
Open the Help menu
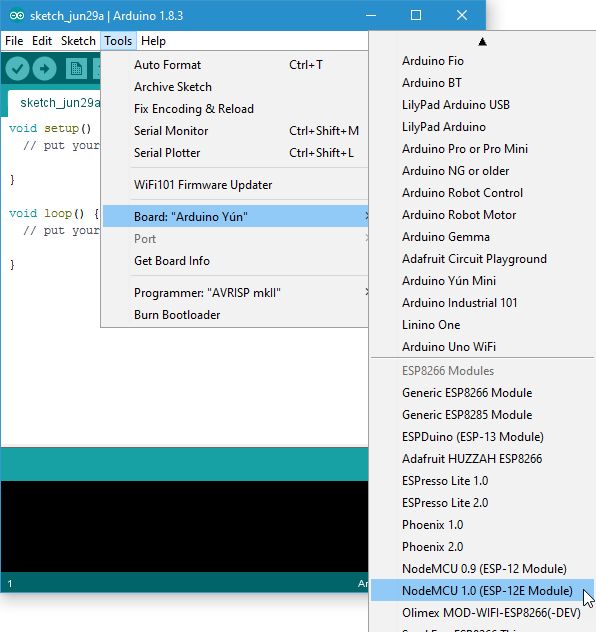point(153,41)
